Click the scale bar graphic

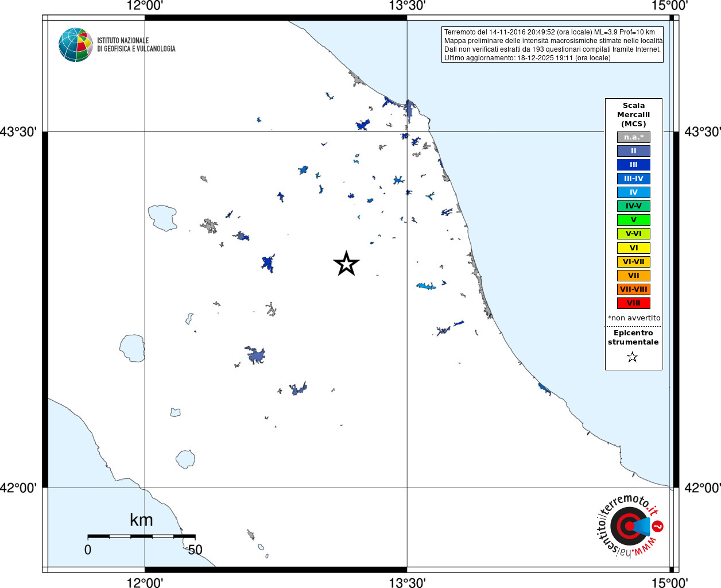tap(141, 536)
